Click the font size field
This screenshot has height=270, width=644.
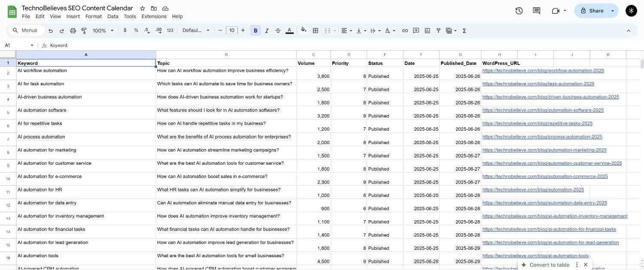click(x=232, y=31)
